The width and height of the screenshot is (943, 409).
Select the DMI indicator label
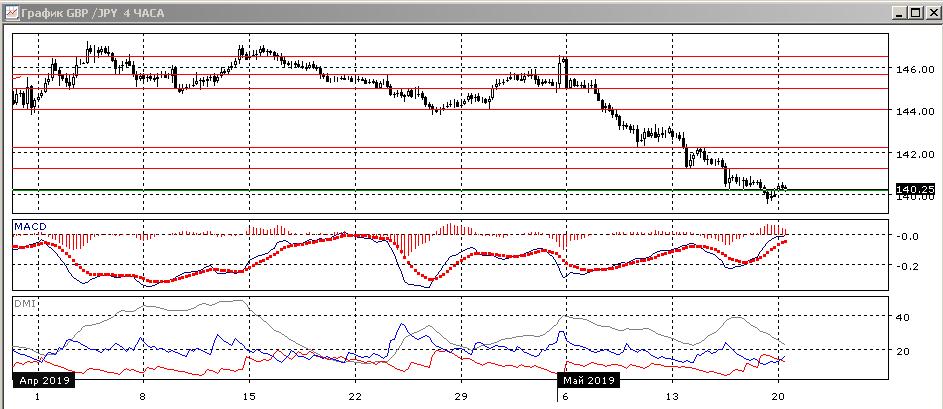pos(25,304)
